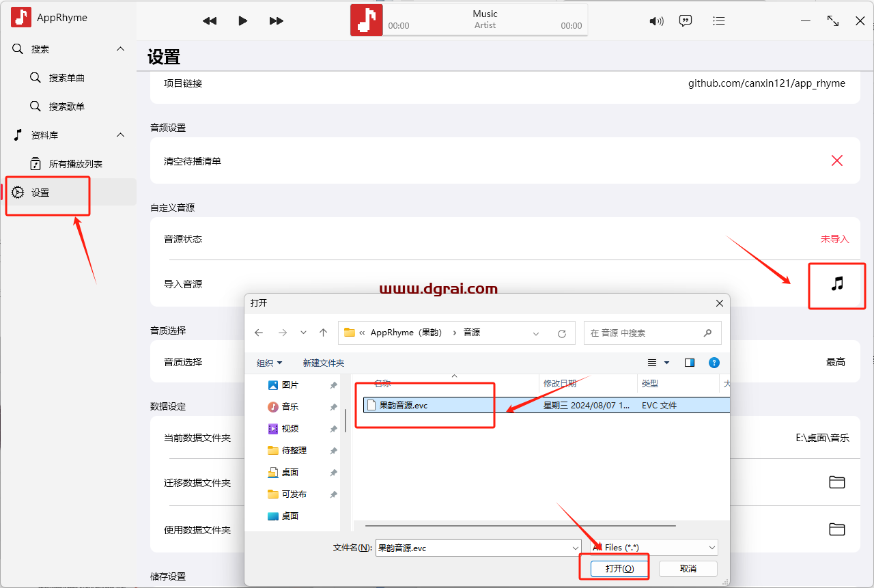Image resolution: width=874 pixels, height=588 pixels.
Task: Toggle the preview pane icon
Action: (690, 363)
